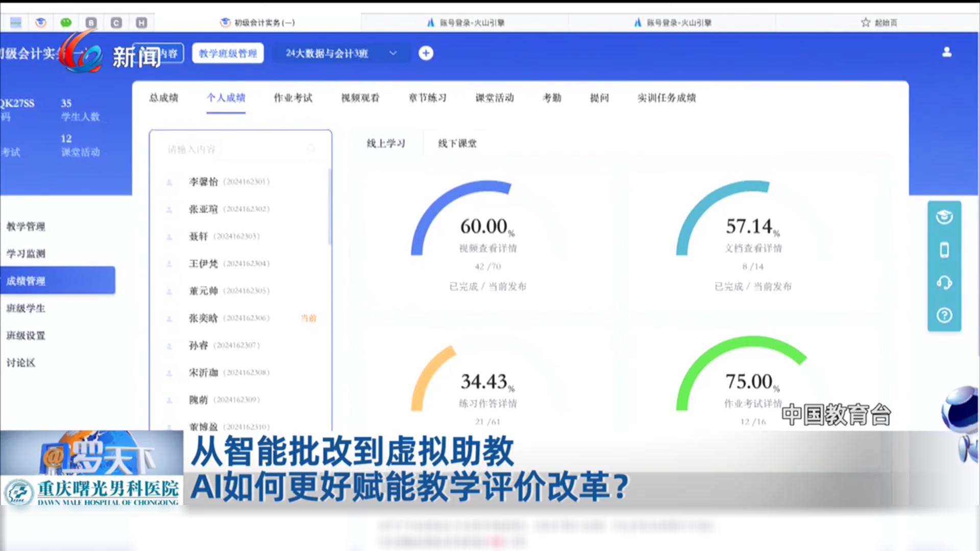Click the green chat icon in the browser toolbar
Image resolution: width=980 pixels, height=551 pixels.
[x=66, y=22]
